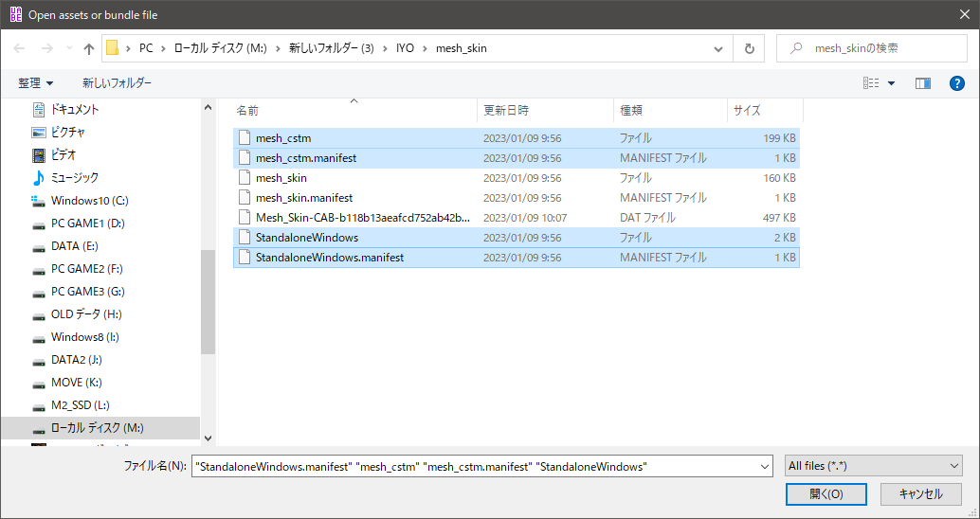Go forward with the forward arrow
This screenshot has width=980, height=519.
coord(46,48)
